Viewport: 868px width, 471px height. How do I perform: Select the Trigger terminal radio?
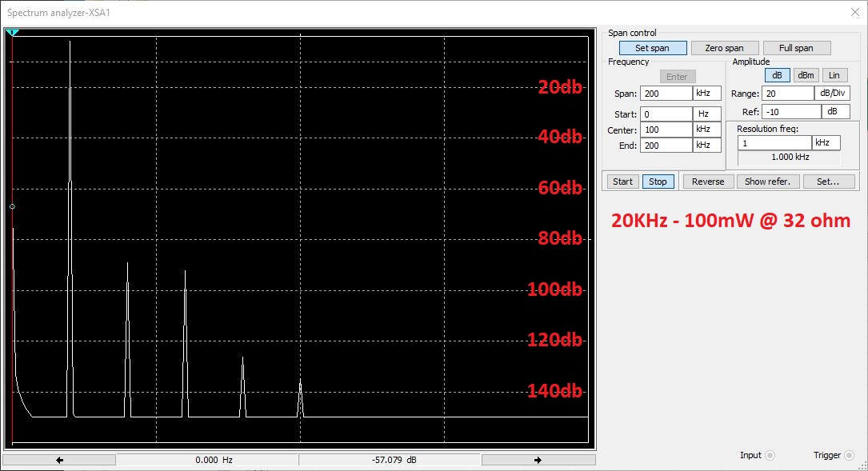point(849,456)
